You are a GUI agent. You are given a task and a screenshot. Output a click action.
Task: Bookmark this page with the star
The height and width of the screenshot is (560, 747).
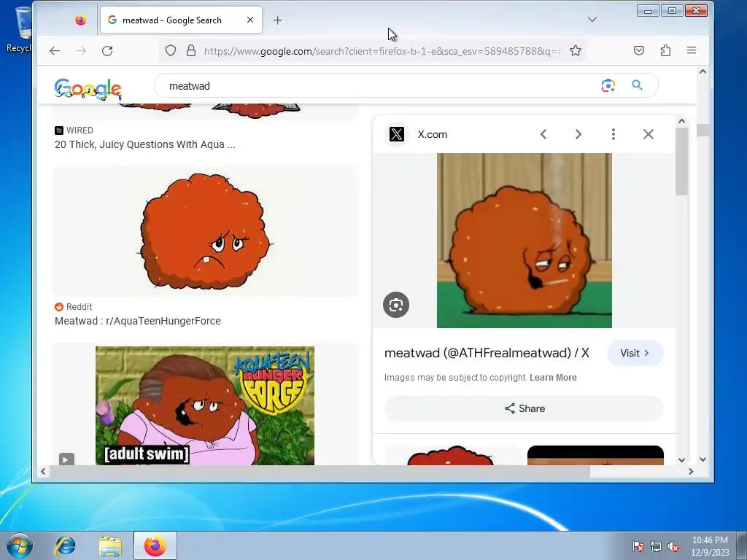tap(576, 50)
